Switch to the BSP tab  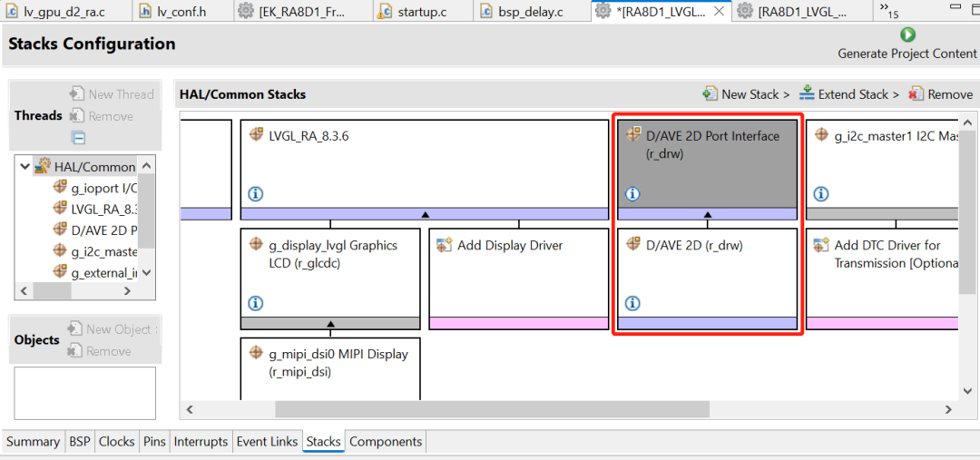click(80, 442)
